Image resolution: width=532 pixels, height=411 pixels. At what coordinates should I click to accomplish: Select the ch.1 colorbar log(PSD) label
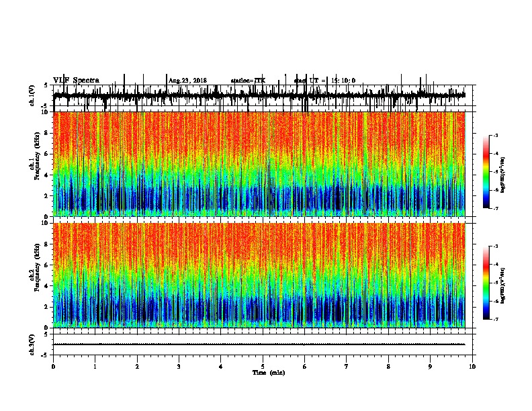[x=503, y=175]
